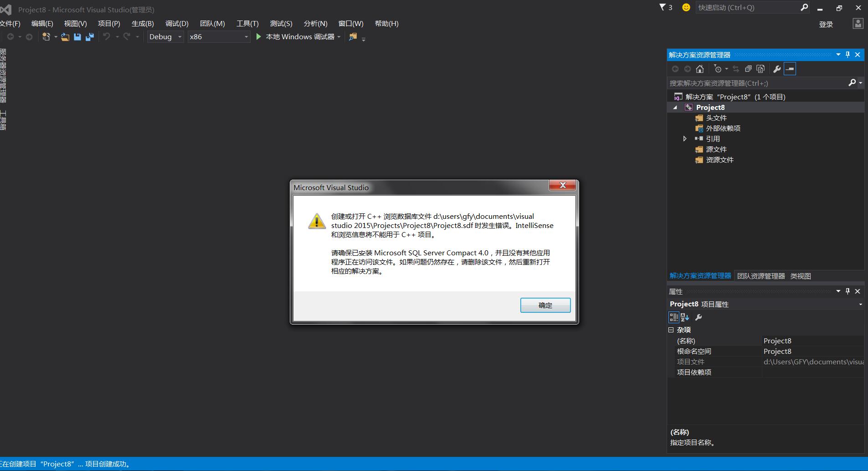Click 登录 to sign in

(826, 24)
